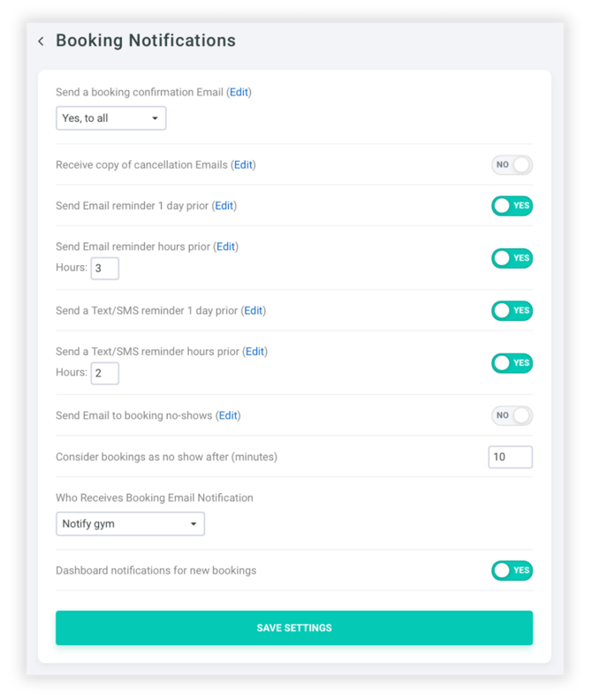Open Edit link for cancellation Emails
This screenshot has width=592, height=700.
tap(243, 164)
